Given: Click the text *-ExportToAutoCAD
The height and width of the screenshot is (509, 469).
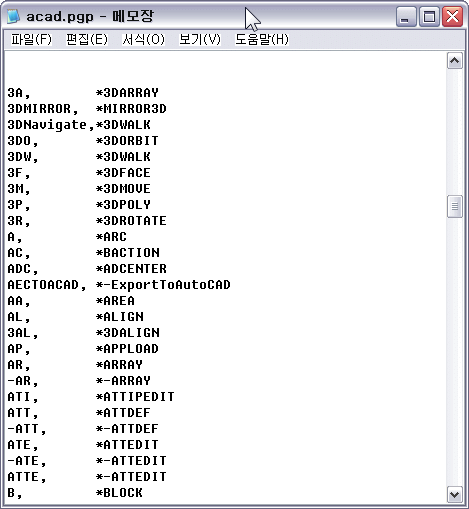Looking at the screenshot, I should tap(163, 285).
